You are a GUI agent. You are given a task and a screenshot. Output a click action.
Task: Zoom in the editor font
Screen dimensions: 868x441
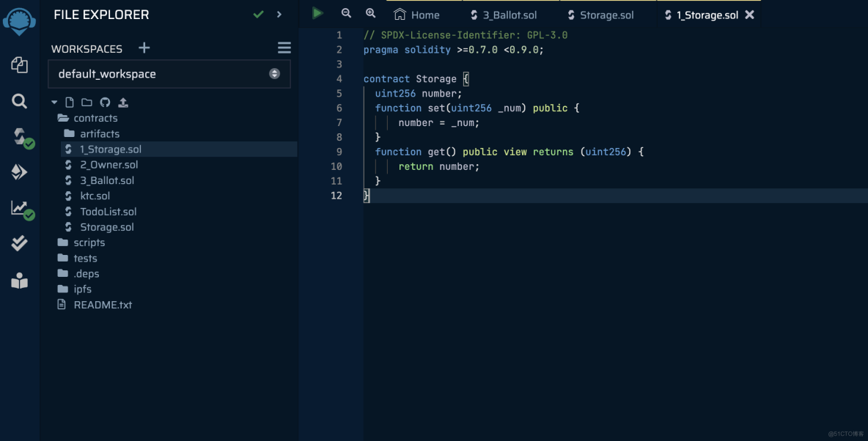coord(371,13)
